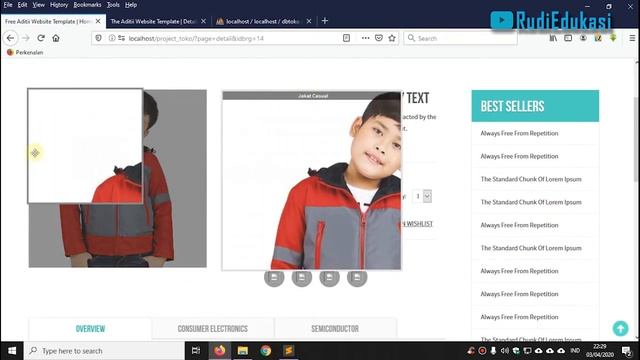
Task: Click the taskbar clock showing 22:29
Action: [x=600, y=351]
